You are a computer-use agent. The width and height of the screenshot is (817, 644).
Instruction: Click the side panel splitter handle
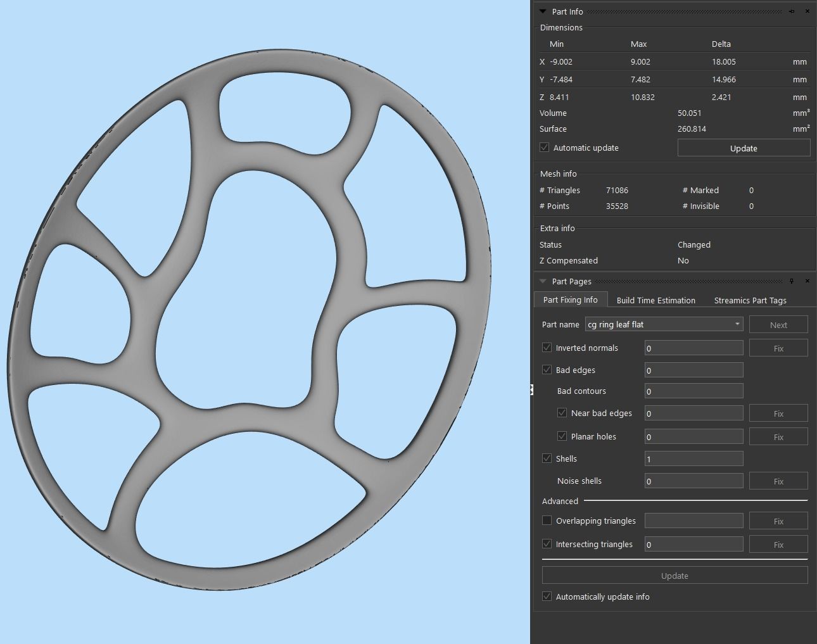(531, 389)
